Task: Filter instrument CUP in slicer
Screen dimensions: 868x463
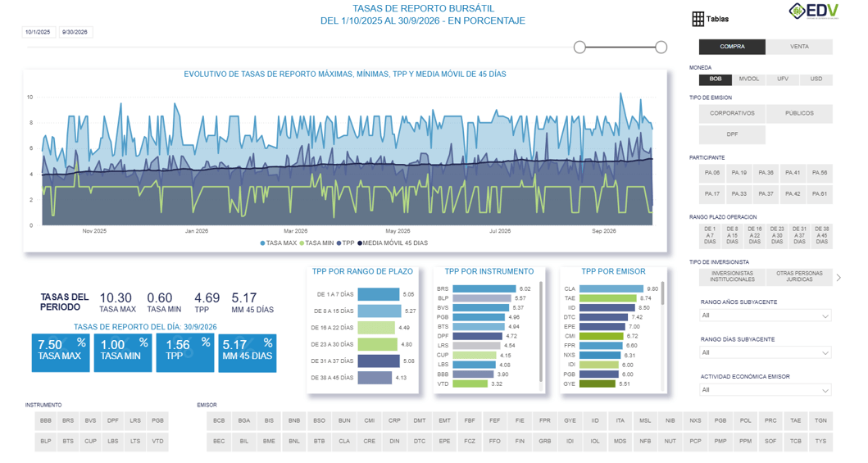Action: coord(90,442)
